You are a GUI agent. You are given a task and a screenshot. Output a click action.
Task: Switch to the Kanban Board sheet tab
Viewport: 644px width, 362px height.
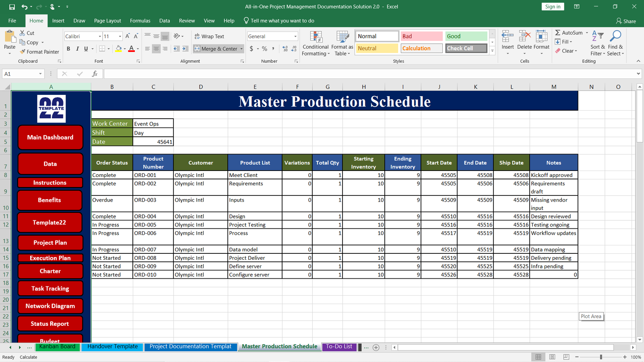[x=58, y=347]
